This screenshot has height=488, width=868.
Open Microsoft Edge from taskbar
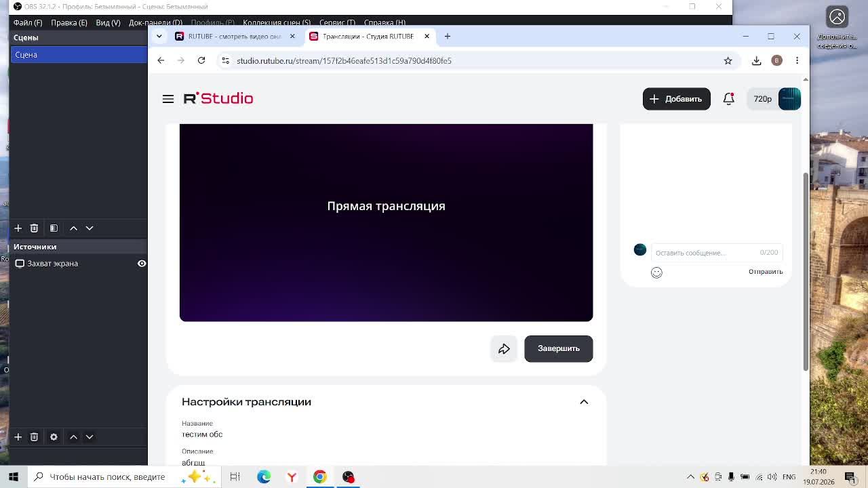click(x=264, y=477)
